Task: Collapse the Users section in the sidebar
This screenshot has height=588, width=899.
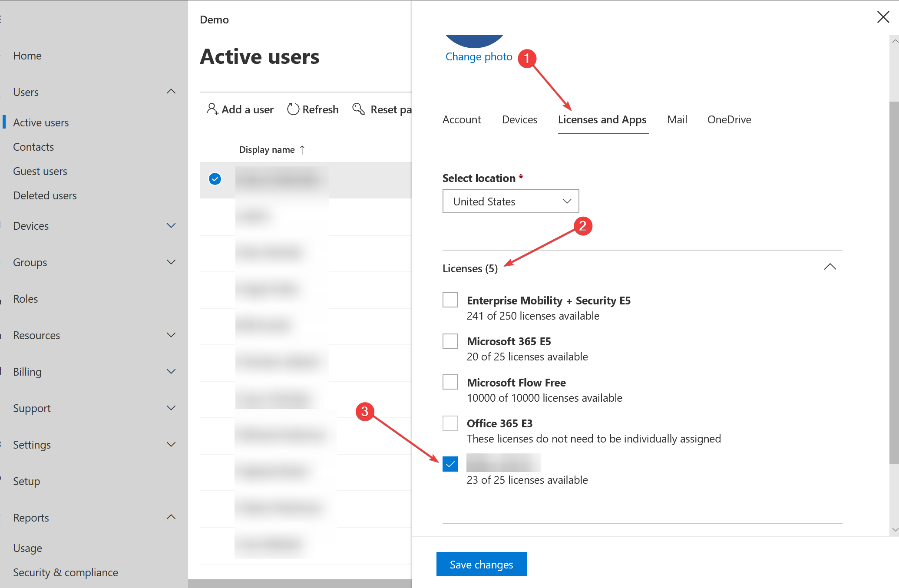Action: [x=171, y=91]
